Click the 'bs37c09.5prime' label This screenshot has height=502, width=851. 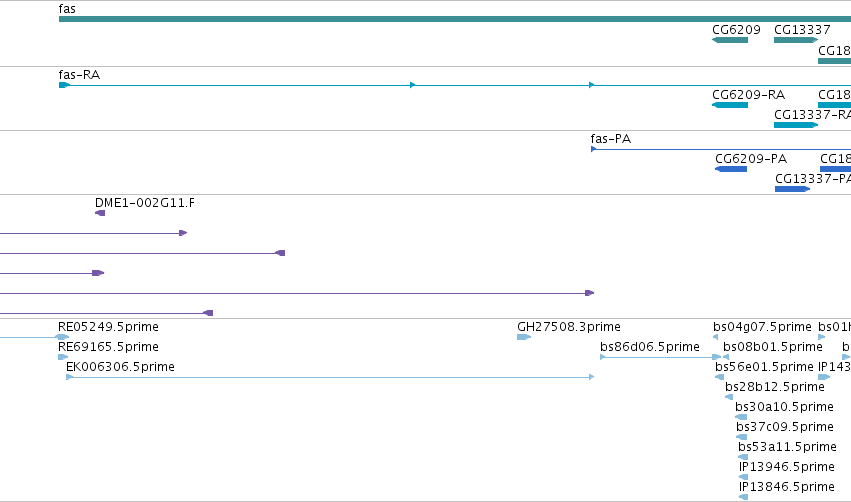[785, 427]
